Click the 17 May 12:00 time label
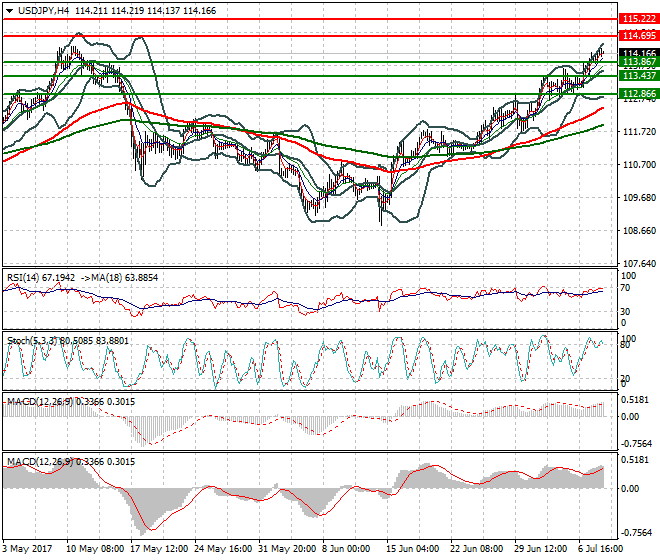 point(159,549)
